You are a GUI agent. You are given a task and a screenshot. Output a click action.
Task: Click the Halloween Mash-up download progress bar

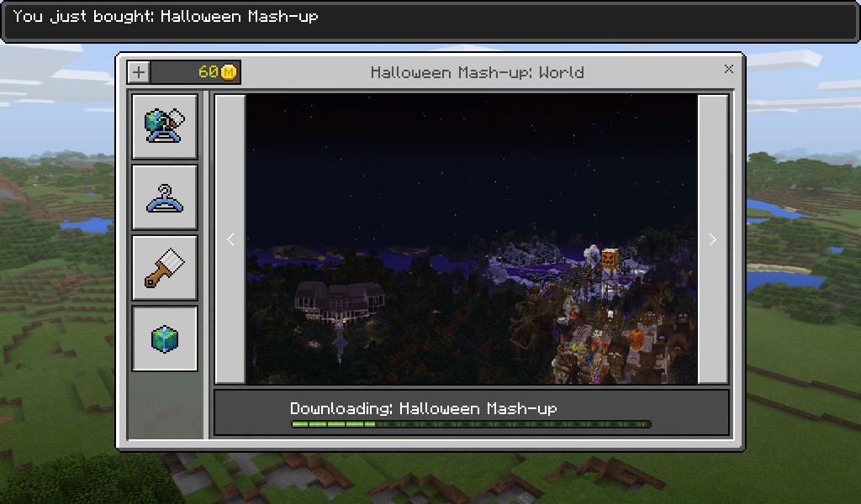click(471, 424)
